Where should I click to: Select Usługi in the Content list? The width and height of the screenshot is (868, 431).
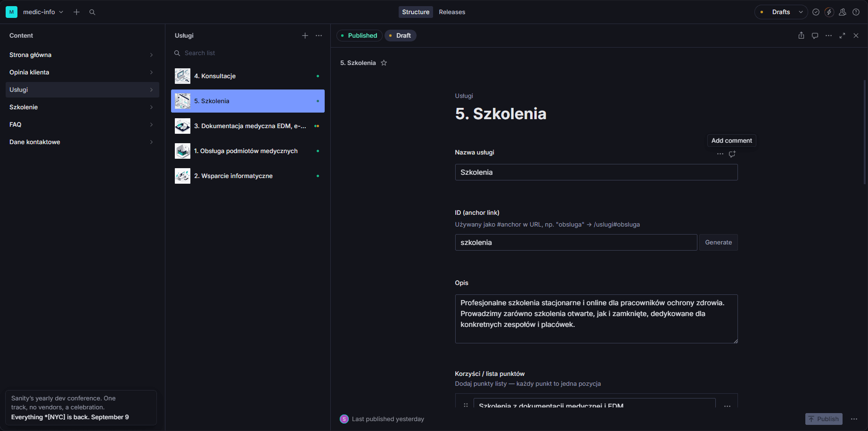82,89
